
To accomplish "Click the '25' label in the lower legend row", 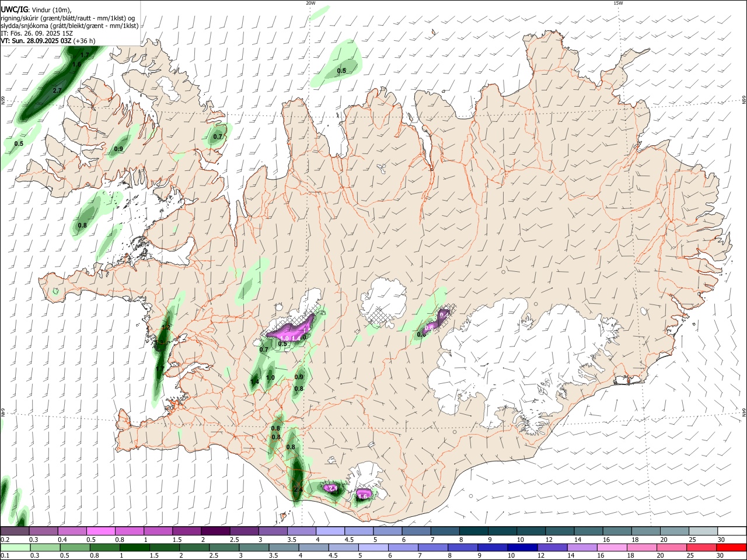I will (690, 556).
